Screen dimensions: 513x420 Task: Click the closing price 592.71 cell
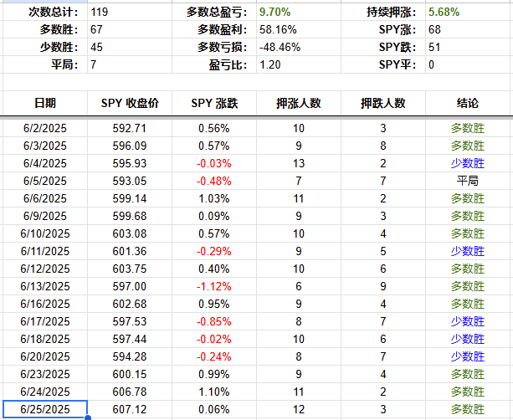tap(130, 128)
